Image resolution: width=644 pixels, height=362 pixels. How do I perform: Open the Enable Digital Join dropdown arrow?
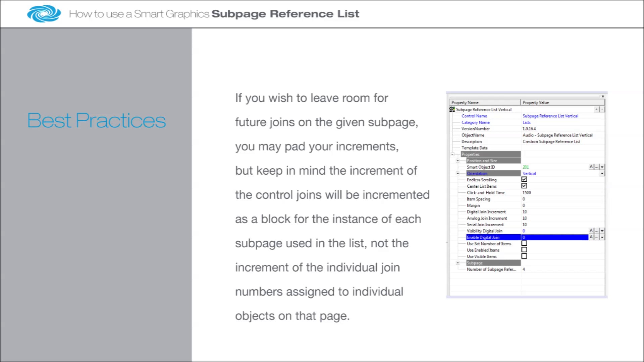tap(602, 237)
